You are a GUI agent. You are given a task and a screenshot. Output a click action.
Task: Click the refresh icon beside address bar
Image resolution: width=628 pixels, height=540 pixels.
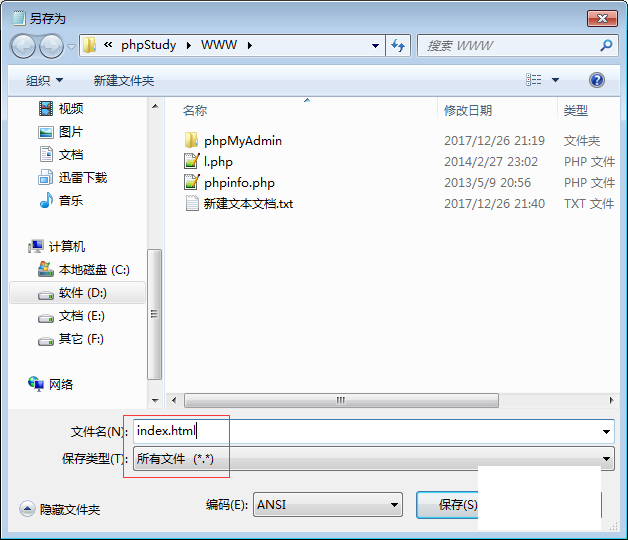click(x=398, y=45)
